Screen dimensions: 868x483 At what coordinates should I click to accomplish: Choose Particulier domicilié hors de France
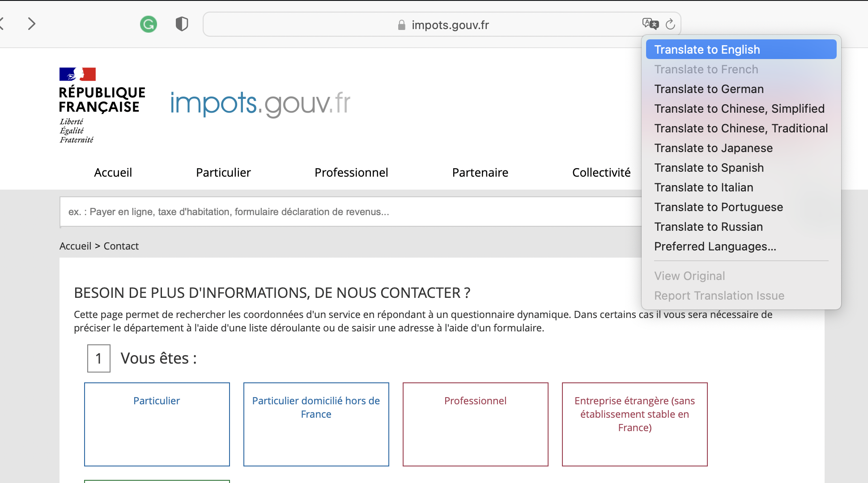316,424
